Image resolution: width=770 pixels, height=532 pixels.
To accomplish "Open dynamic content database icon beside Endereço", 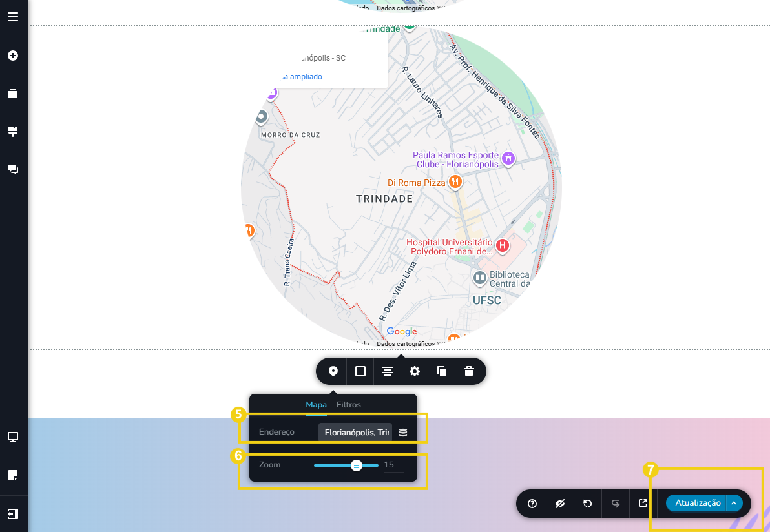I will [x=403, y=433].
